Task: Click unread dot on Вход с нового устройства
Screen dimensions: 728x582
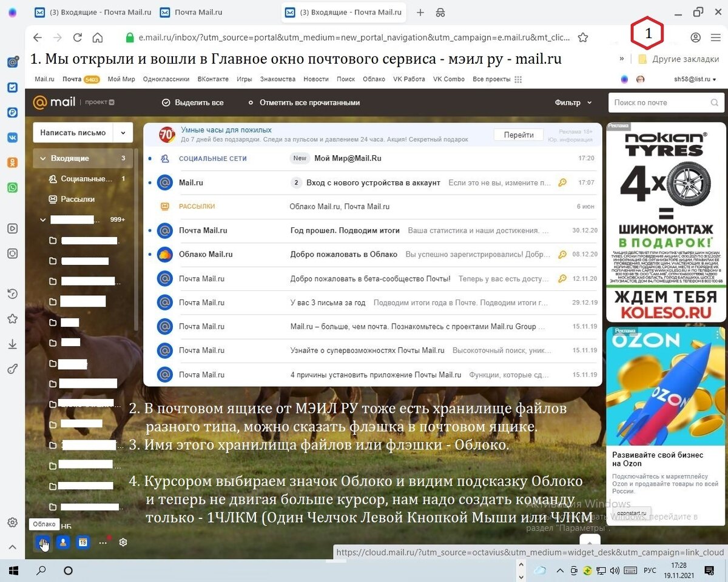Action: (149, 182)
